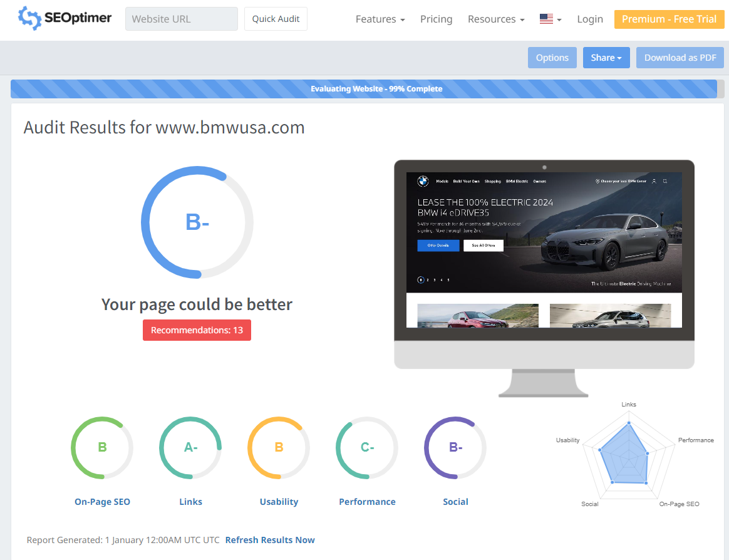Click Refresh Results Now

270,540
